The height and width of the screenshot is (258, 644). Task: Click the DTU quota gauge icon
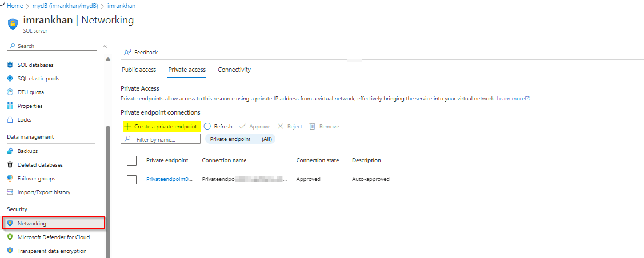[x=10, y=92]
